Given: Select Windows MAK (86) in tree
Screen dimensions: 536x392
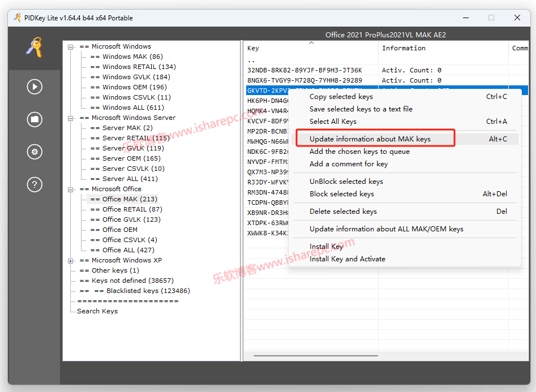Looking at the screenshot, I should 126,57.
